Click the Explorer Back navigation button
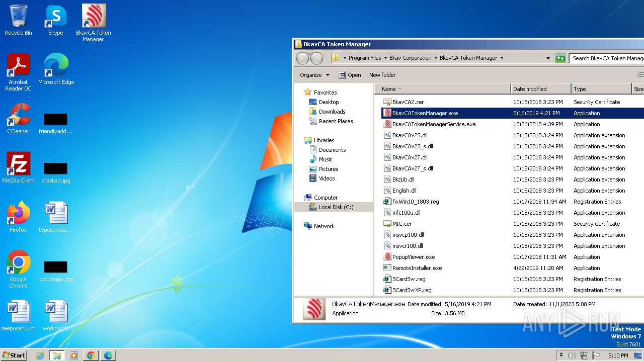Image resolution: width=644 pixels, height=362 pixels. tap(302, 58)
